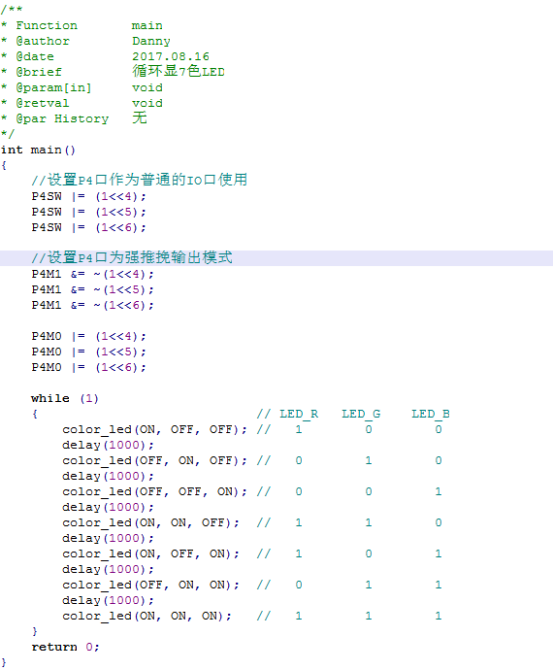554x670 pixels.
Task: Click the P4M0 |= (1<<5) statement
Action: pos(89,352)
